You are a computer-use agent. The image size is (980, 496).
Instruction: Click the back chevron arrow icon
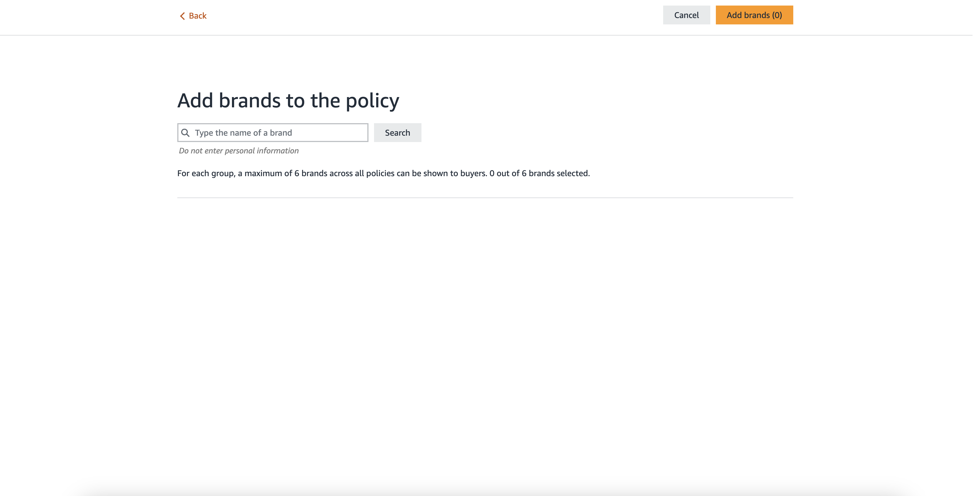point(182,16)
